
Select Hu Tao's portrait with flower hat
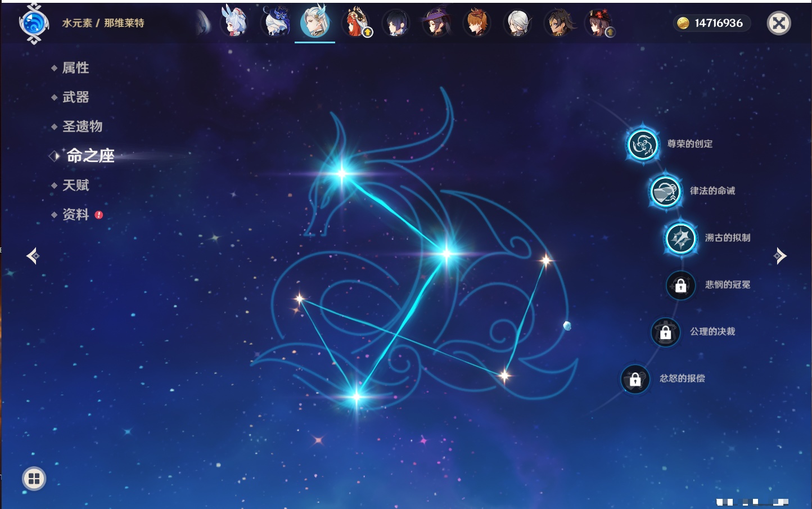(599, 24)
